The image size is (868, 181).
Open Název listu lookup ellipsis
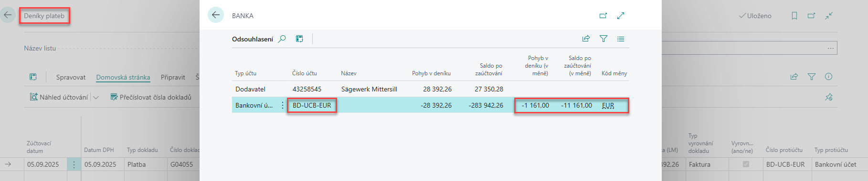pos(831,48)
